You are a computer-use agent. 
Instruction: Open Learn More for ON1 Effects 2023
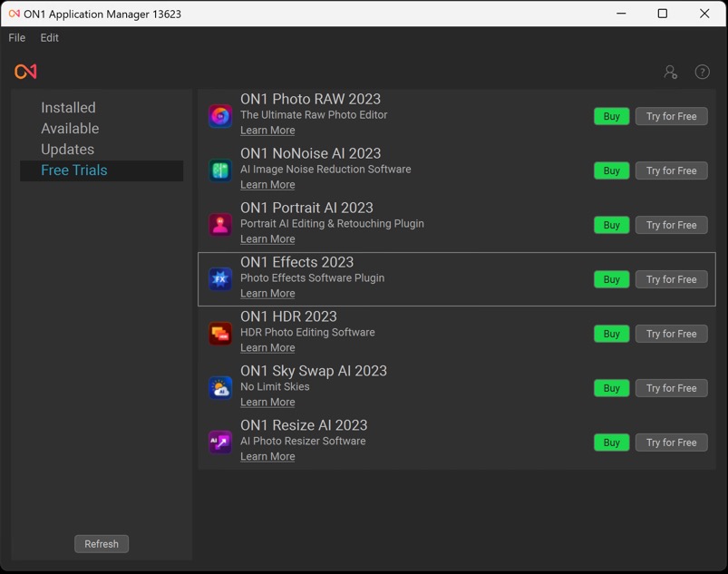click(267, 294)
